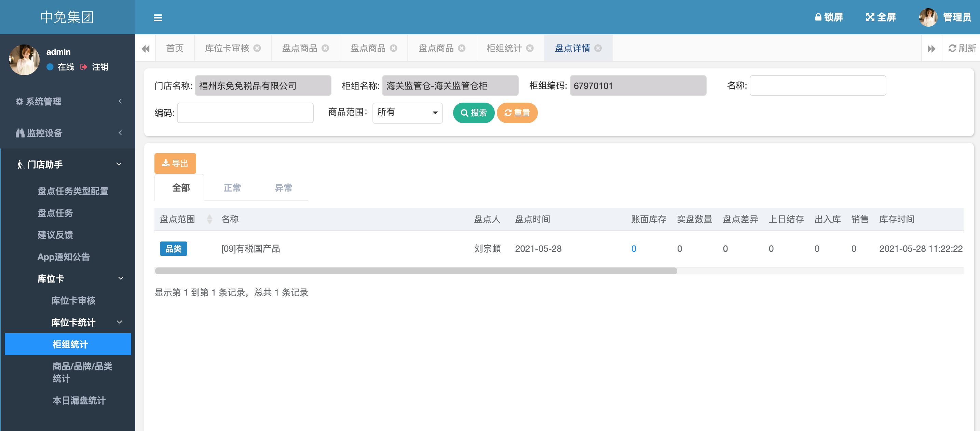Image resolution: width=980 pixels, height=431 pixels.
Task: Open the 商品范围 dropdown
Action: pyautogui.click(x=407, y=113)
